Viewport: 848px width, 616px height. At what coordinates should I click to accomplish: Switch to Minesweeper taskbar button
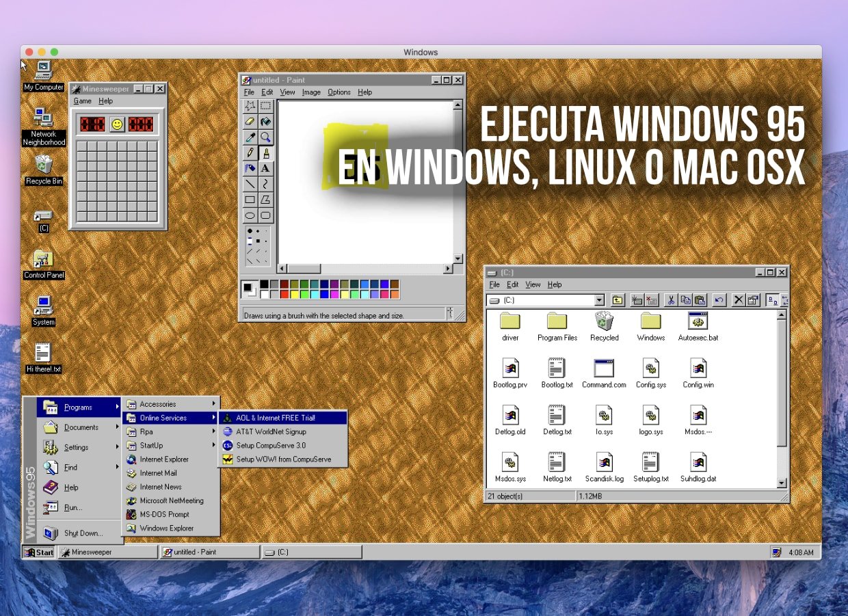[107, 552]
